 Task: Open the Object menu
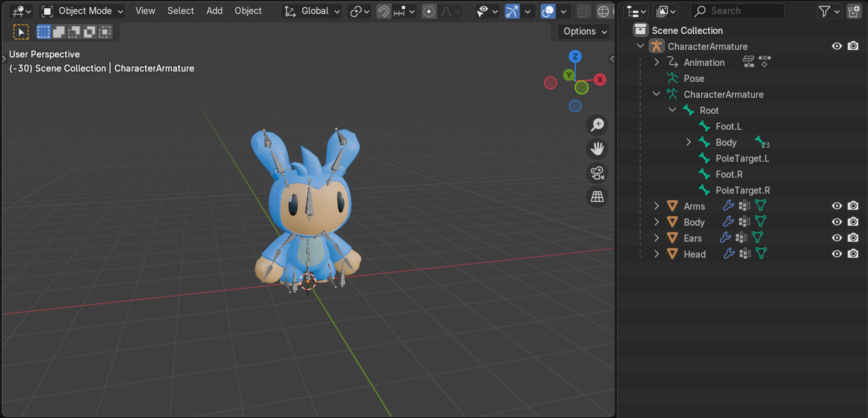[248, 11]
